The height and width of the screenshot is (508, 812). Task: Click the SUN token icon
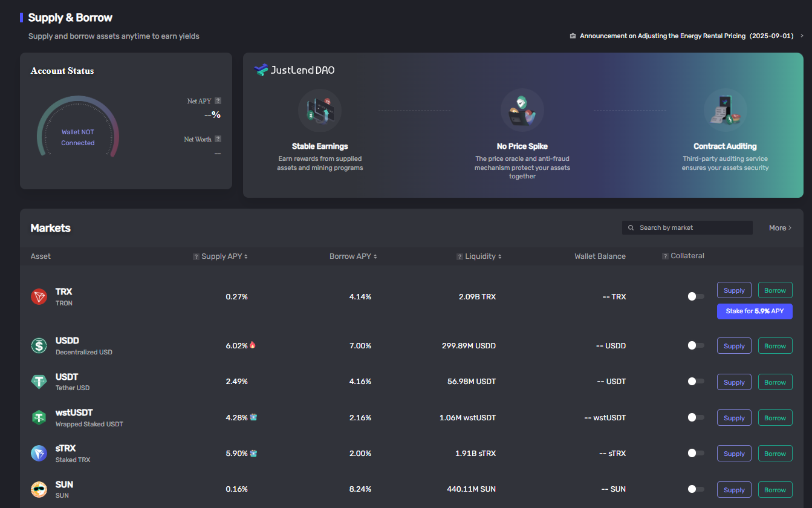[x=39, y=489]
